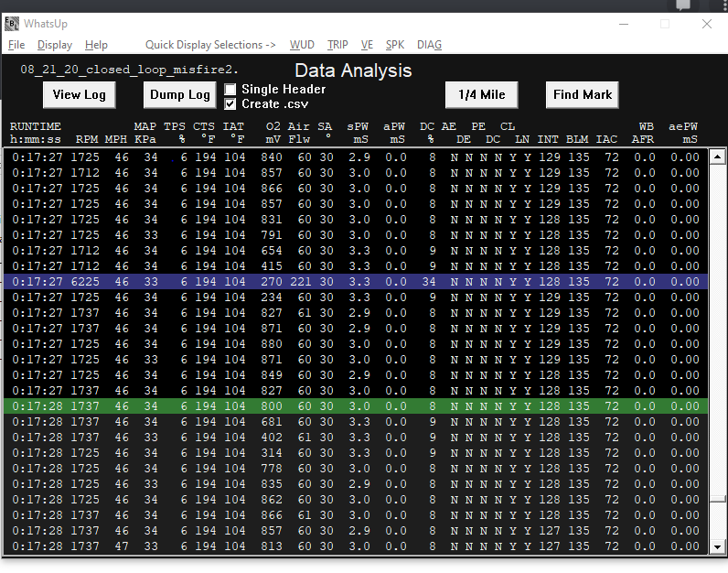
Task: Choose the SPK quick display
Action: [394, 45]
